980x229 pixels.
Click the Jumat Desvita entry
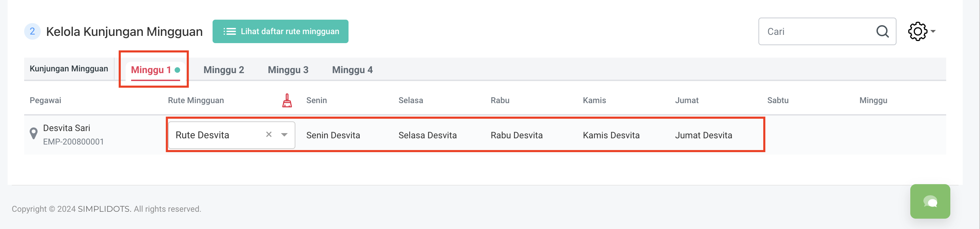click(703, 136)
